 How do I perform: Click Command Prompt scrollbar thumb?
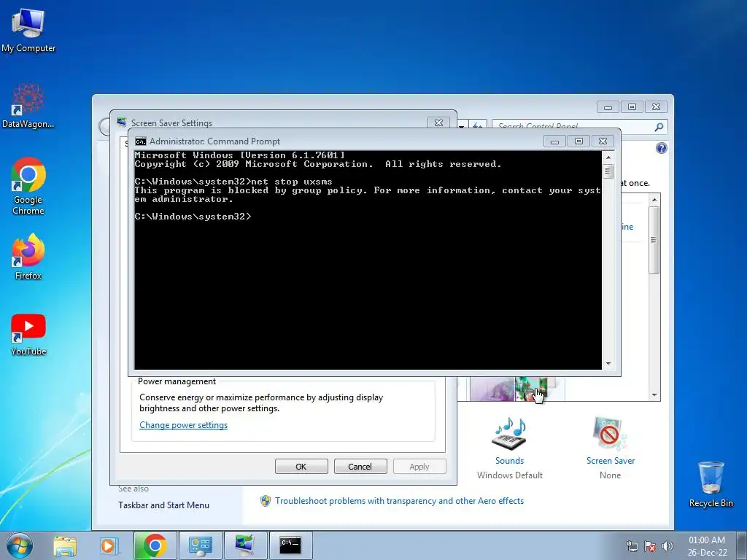pyautogui.click(x=608, y=171)
